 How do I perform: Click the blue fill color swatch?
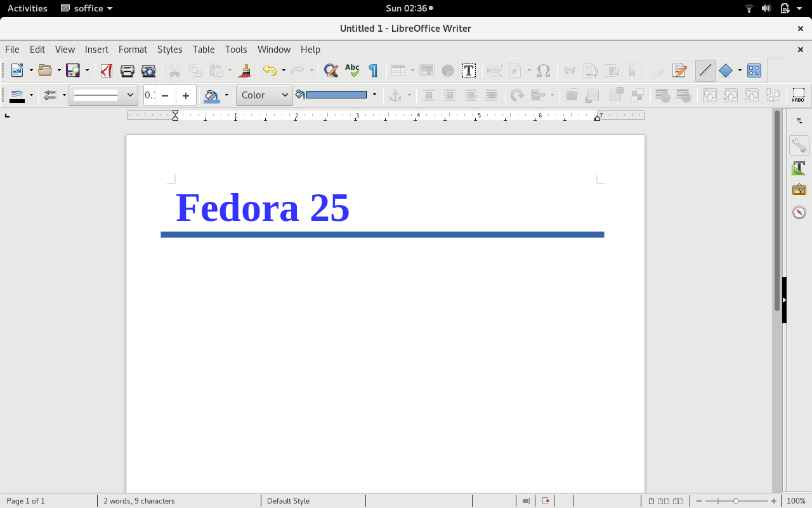(x=336, y=95)
